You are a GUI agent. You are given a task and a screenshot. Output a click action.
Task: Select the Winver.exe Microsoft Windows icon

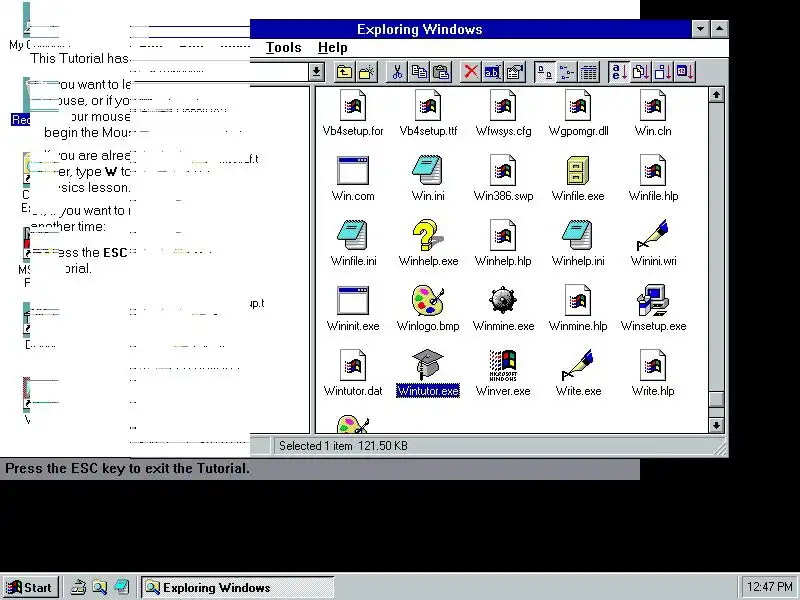click(x=503, y=374)
